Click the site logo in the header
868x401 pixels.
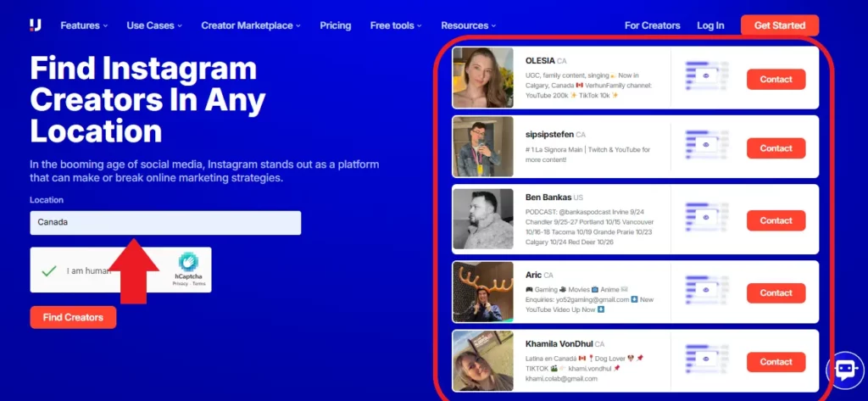36,25
